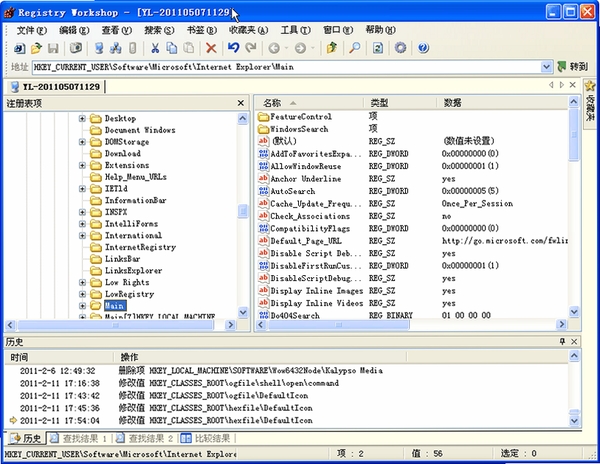600x464 pixels.
Task: Switch to 查找结果 2 tab
Action: click(x=145, y=438)
